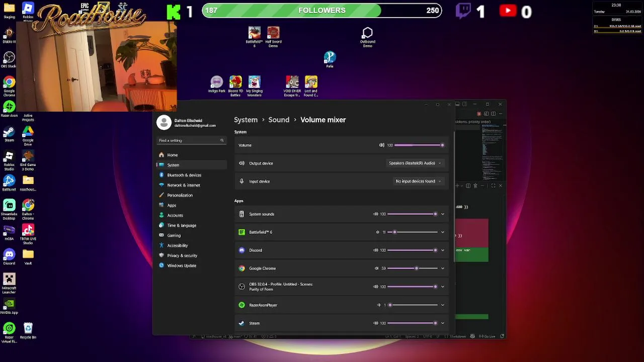The width and height of the screenshot is (644, 362).
Task: Click Battlefield 6 BF icon in mixer
Action: click(242, 232)
